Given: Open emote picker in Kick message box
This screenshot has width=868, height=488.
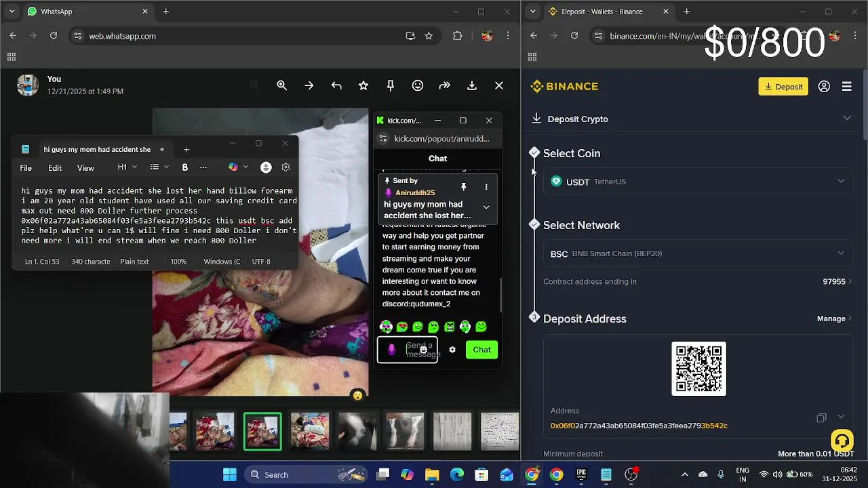Looking at the screenshot, I should (423, 350).
